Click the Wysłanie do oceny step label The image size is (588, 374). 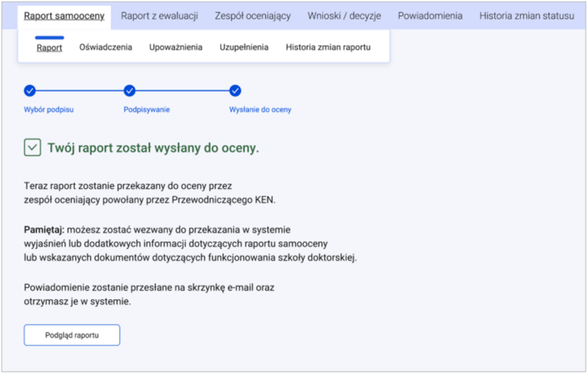(x=260, y=110)
